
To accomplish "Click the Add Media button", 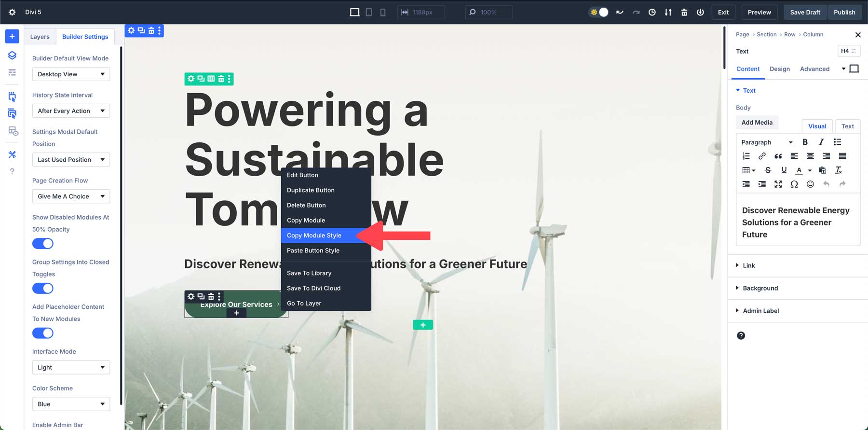I will [757, 123].
